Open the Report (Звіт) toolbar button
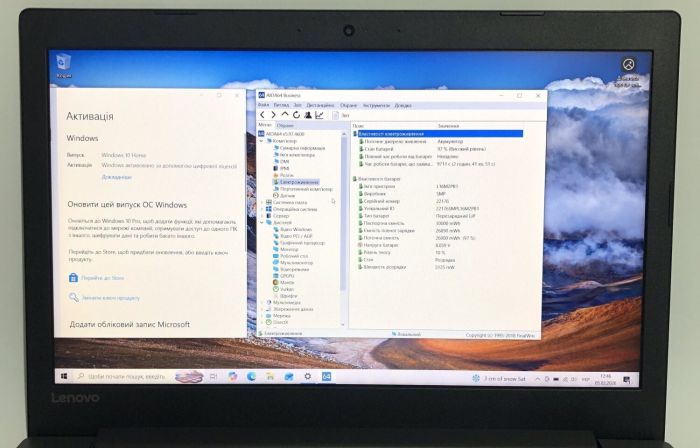 click(343, 115)
